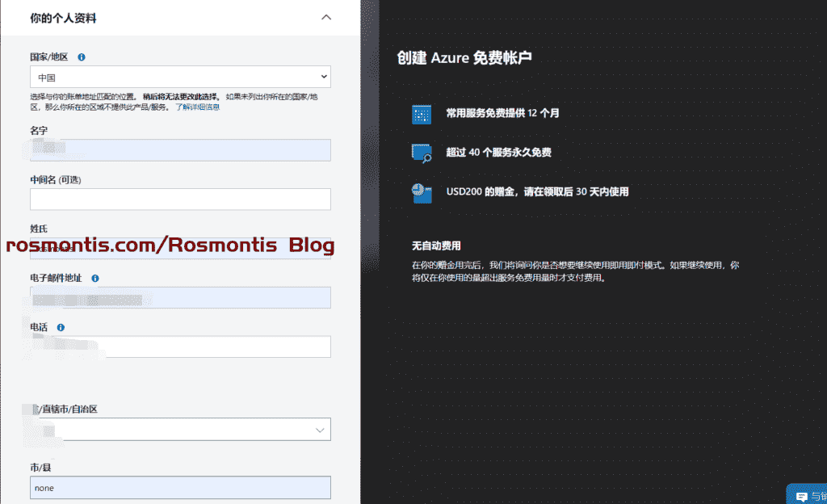Viewport: 827px width, 504px height.
Task: Click the 名字 input field
Action: tap(180, 150)
